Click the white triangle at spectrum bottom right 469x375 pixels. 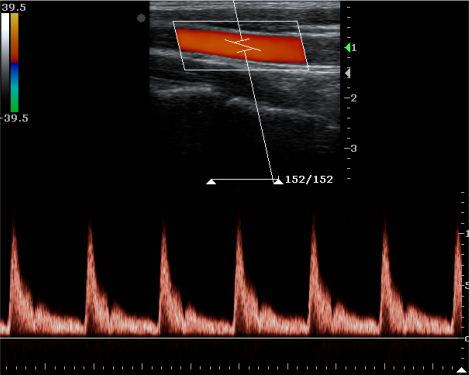[x=461, y=370]
